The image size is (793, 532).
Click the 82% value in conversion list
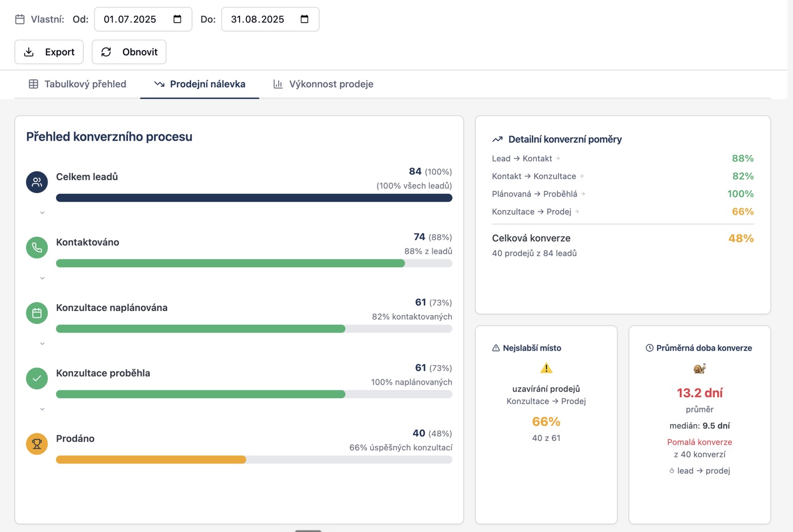click(x=743, y=176)
